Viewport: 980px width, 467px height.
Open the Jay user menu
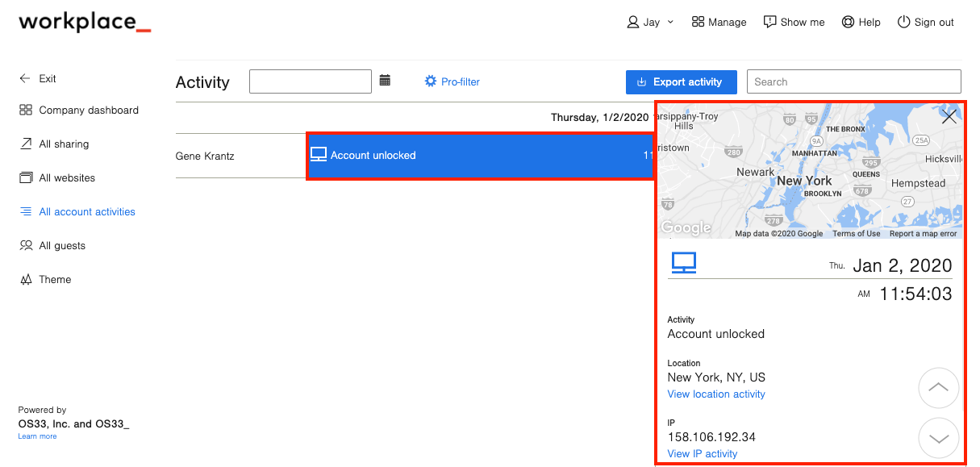tap(650, 23)
